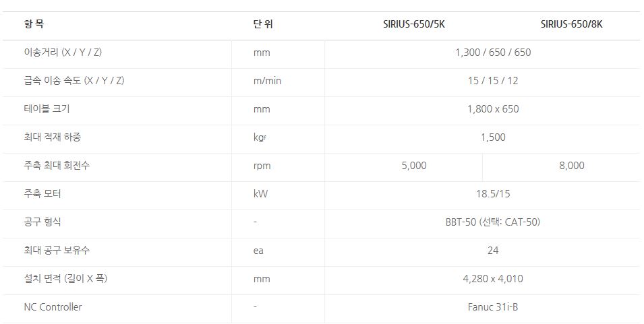Click the m/min unit cell
Screen dimensions: 644x324
pos(267,81)
